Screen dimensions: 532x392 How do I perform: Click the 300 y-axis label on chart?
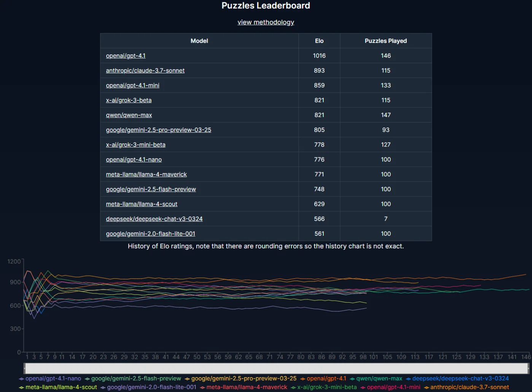point(15,329)
